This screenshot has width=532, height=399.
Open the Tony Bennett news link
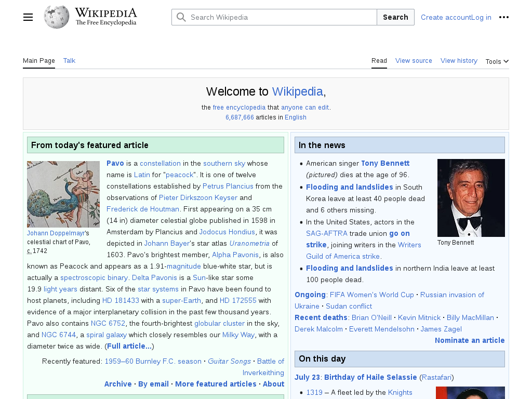[385, 163]
